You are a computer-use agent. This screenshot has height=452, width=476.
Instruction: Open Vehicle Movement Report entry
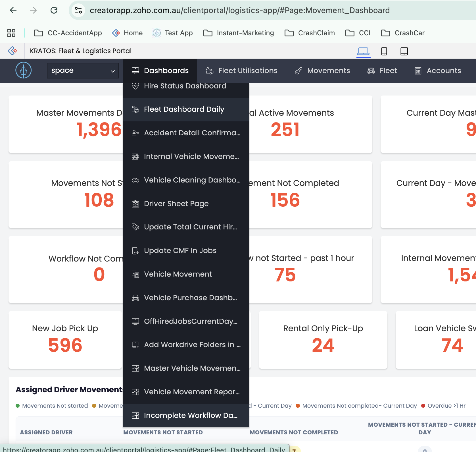pos(186,392)
